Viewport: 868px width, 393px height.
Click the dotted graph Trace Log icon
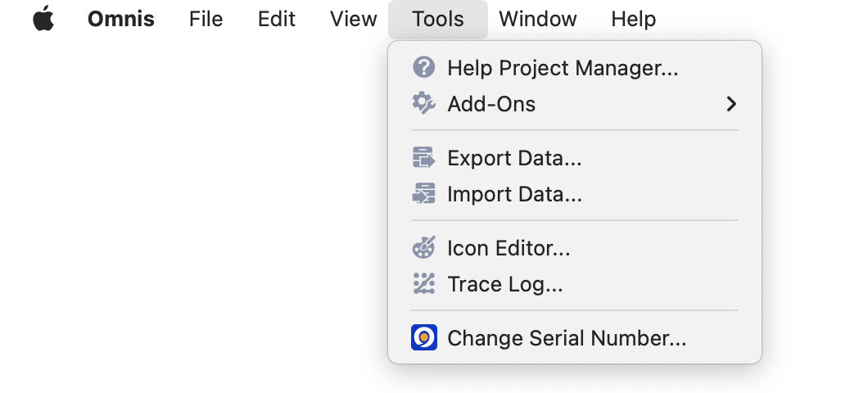point(424,283)
